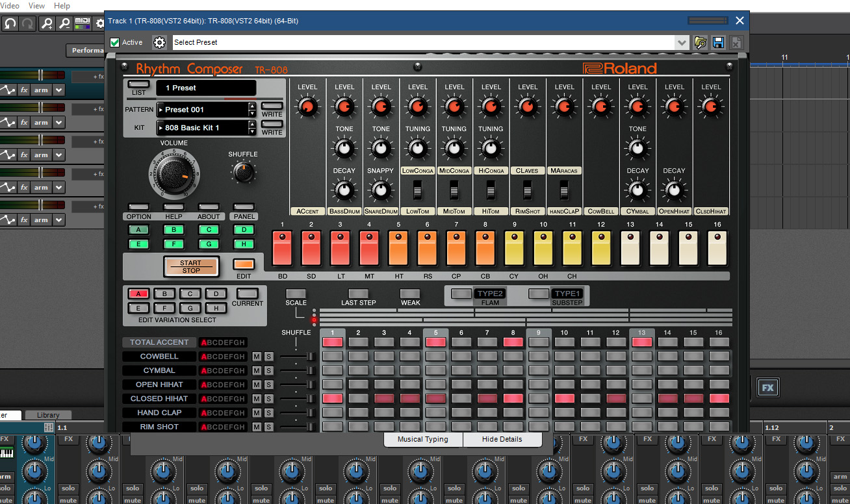850x504 pixels.
Task: Click the BassDrum DECAY knob
Action: (344, 190)
